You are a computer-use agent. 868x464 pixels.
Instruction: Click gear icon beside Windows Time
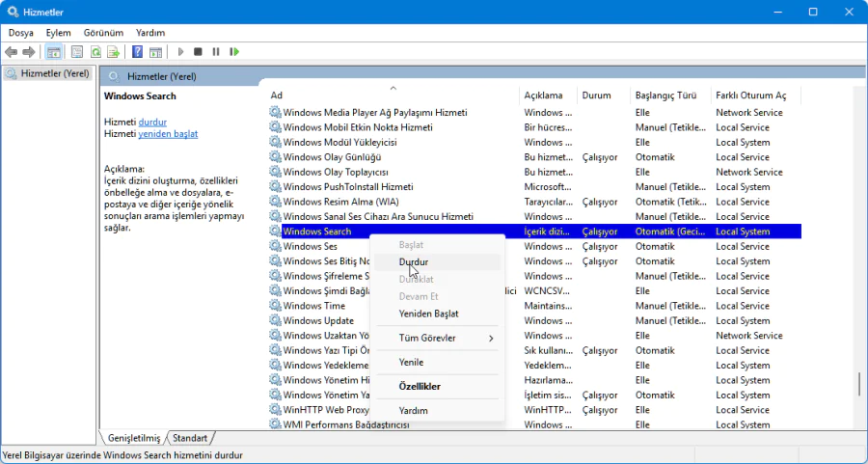[275, 306]
